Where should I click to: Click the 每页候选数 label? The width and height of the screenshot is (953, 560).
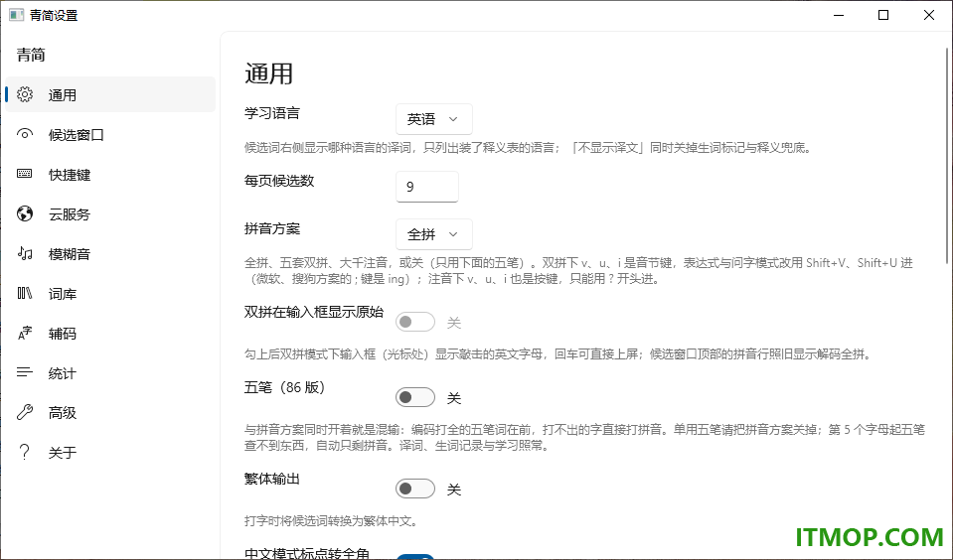[x=279, y=181]
